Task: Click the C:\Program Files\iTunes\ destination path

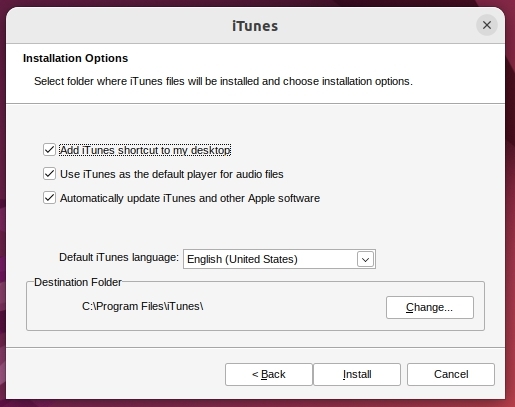Action: 143,306
